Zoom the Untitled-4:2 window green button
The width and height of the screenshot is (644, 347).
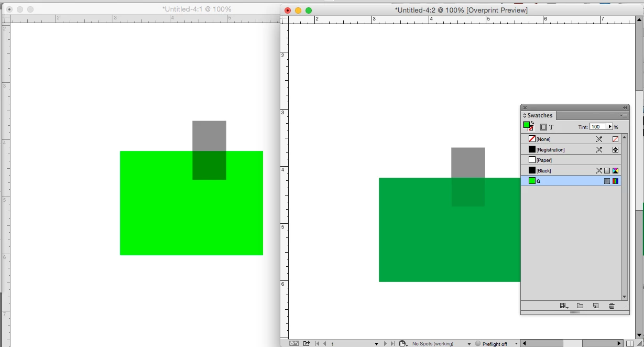[309, 10]
